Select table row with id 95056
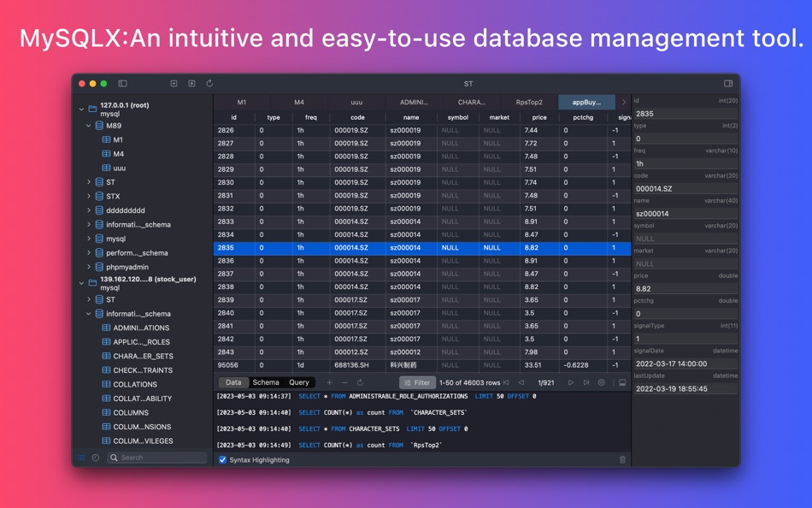The height and width of the screenshot is (508, 812). [422, 365]
